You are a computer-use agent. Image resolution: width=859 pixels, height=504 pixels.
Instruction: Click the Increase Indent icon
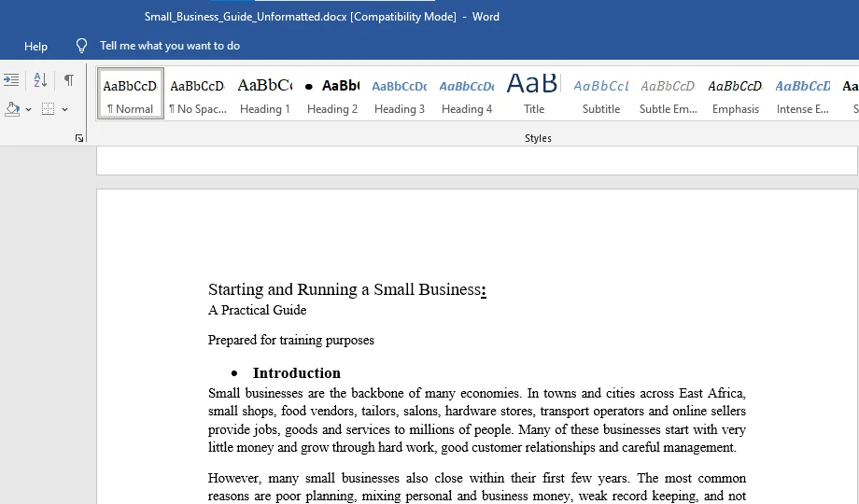pos(11,80)
